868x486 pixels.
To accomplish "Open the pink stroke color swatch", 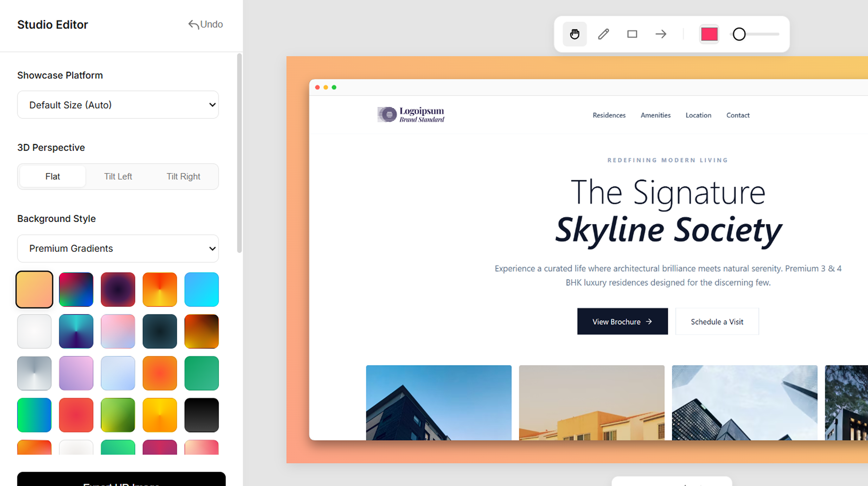I will click(x=709, y=34).
